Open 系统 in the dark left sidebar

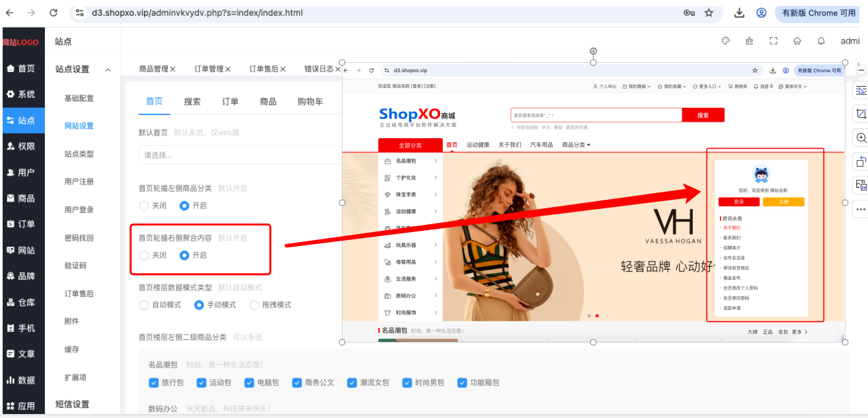[22, 94]
